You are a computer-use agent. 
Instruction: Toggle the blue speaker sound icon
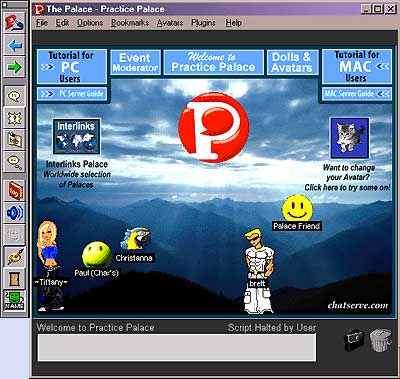15,213
